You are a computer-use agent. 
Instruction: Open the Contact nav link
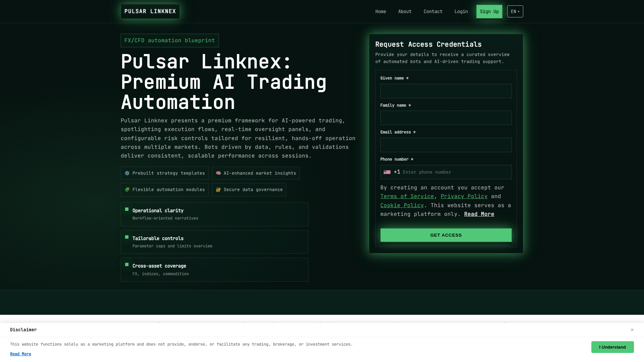click(x=433, y=11)
